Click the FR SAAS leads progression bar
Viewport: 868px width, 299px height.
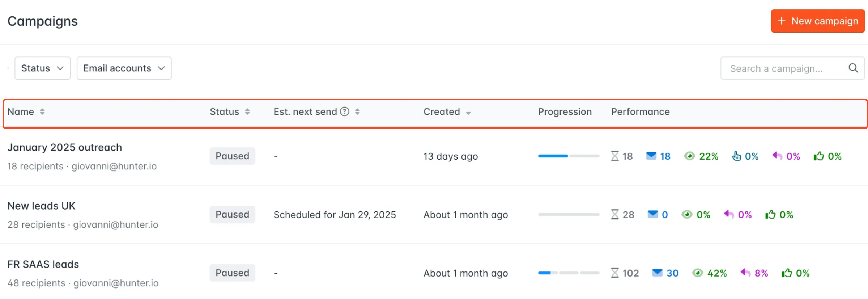(x=569, y=273)
